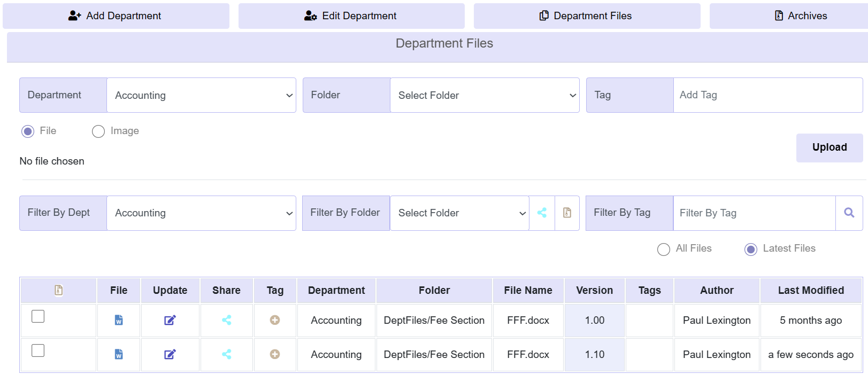Screen dimensions: 868x374
Task: Click the Upload button
Action: pyautogui.click(x=829, y=147)
